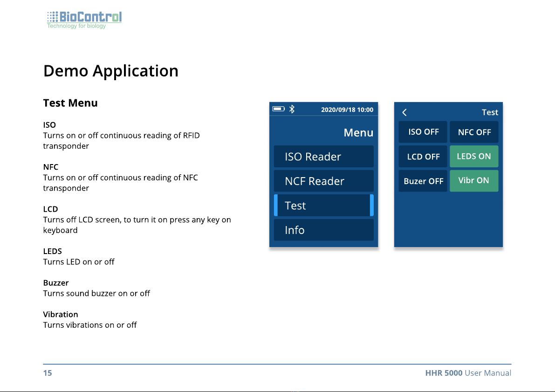Click the Demo Application heading

click(x=111, y=71)
